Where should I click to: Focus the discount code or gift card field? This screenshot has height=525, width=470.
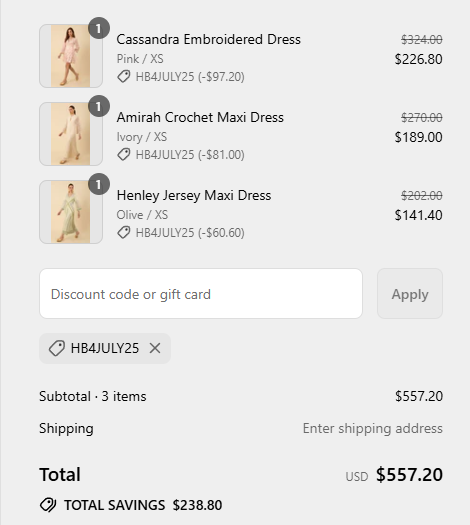coord(201,293)
